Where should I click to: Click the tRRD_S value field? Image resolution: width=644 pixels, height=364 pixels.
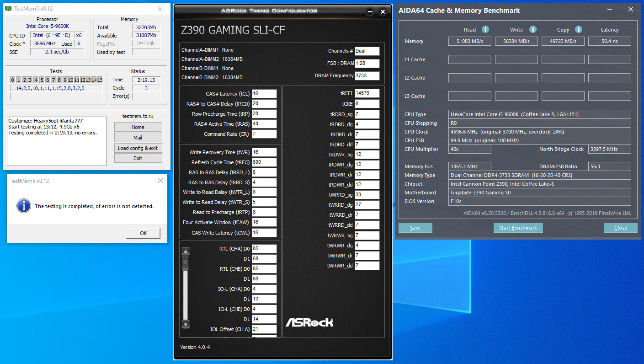tap(264, 182)
